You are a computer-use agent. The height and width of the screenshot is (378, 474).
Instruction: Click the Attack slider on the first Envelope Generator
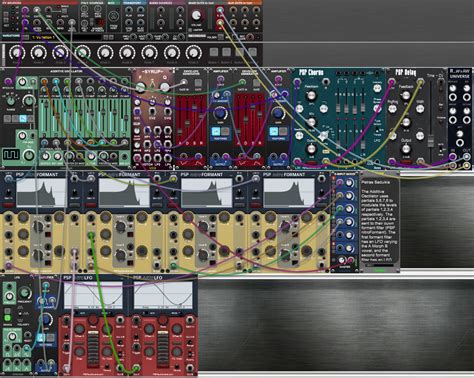[x=181, y=120]
